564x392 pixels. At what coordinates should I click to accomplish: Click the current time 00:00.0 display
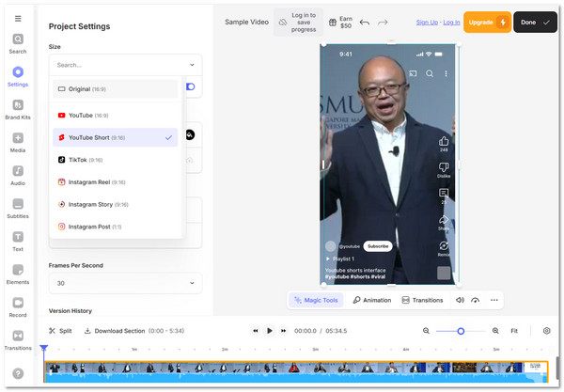pos(305,331)
